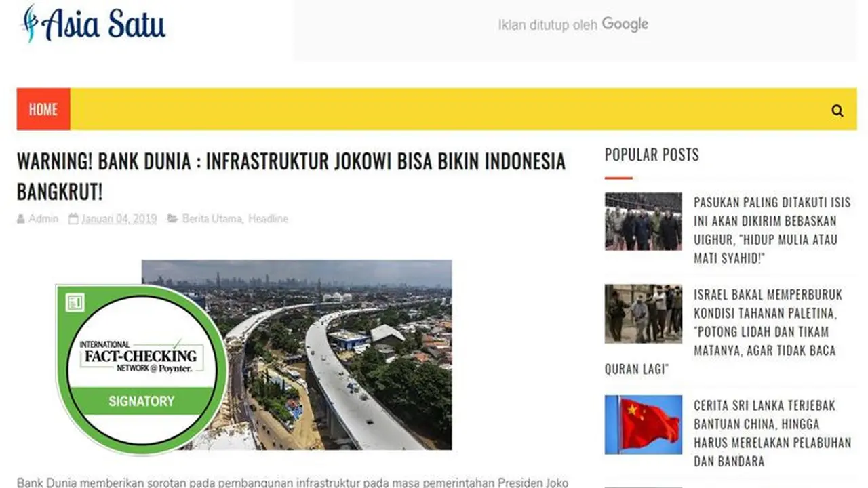Click the Fact-Checking Network signatory badge
868x488 pixels.
141,369
